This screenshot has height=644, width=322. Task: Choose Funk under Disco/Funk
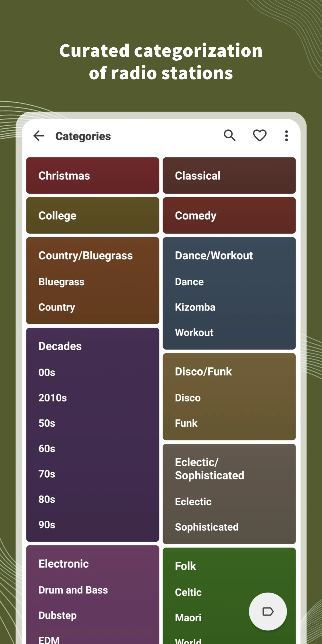pos(186,423)
